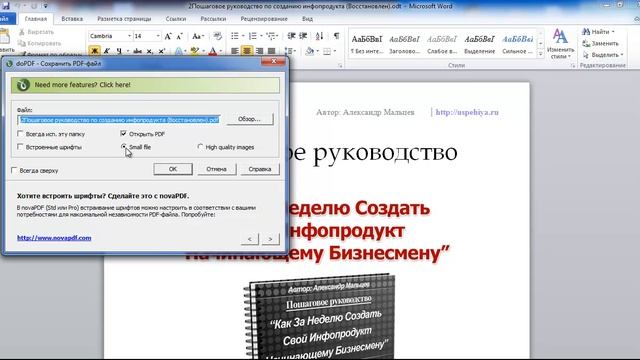The image size is (640, 360).
Task: Open the novapdf.com link
Action: pyautogui.click(x=54, y=238)
